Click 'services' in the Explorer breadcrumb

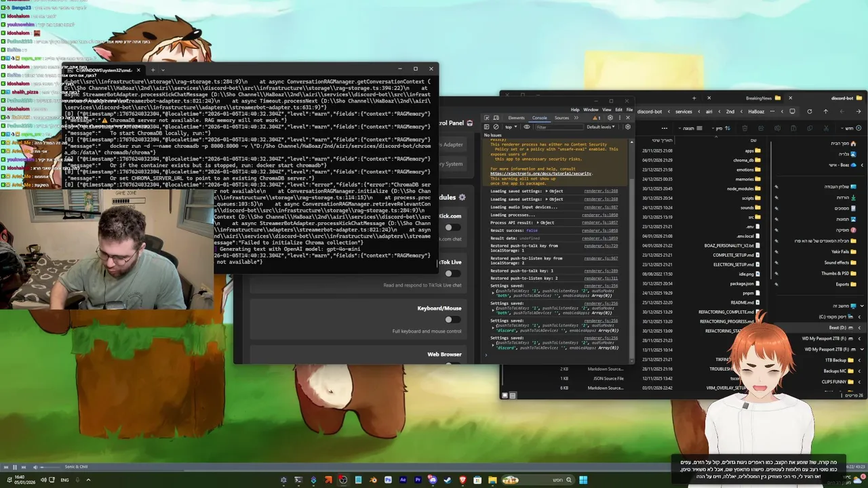click(x=684, y=112)
